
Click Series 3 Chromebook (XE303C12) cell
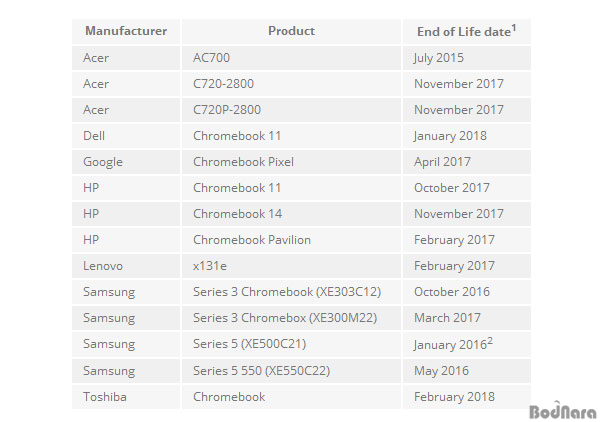[x=287, y=292]
